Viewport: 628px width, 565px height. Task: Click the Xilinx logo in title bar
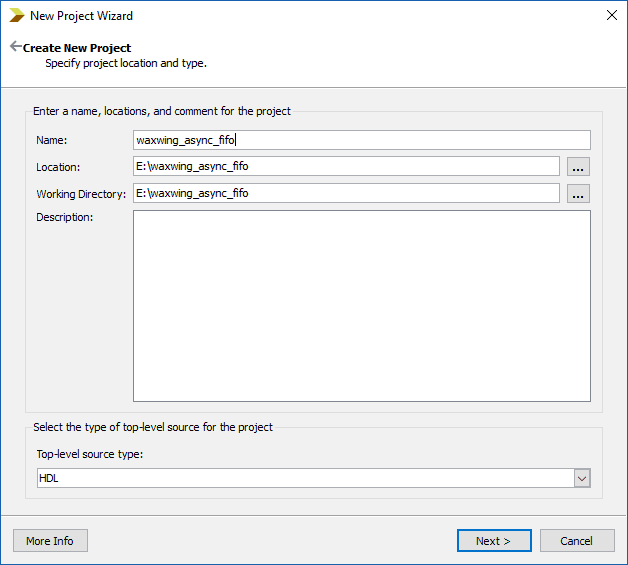click(x=16, y=15)
